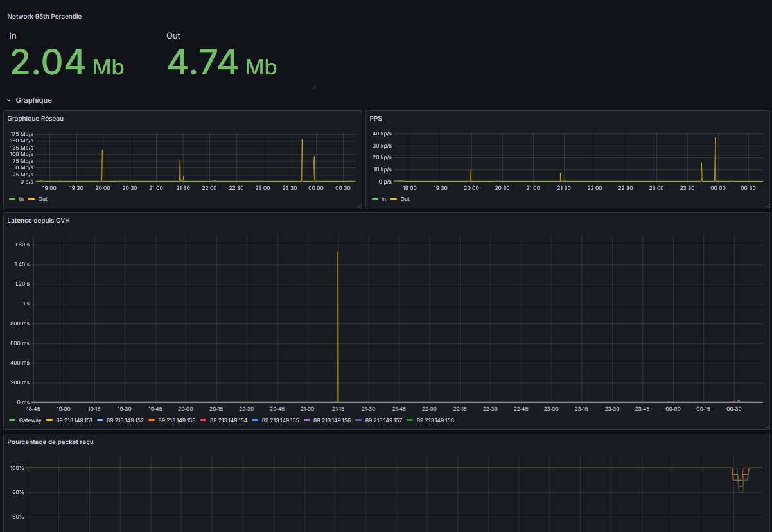Click the Graphique row title
The height and width of the screenshot is (532, 772).
(33, 100)
